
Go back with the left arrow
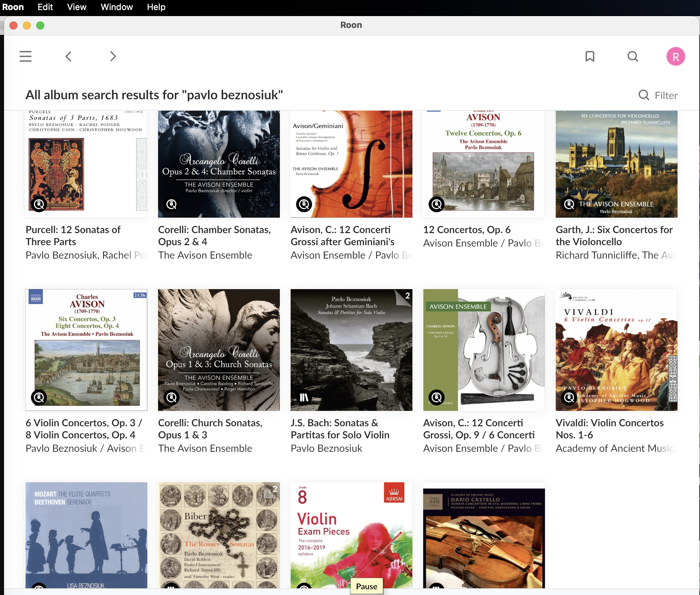point(68,56)
